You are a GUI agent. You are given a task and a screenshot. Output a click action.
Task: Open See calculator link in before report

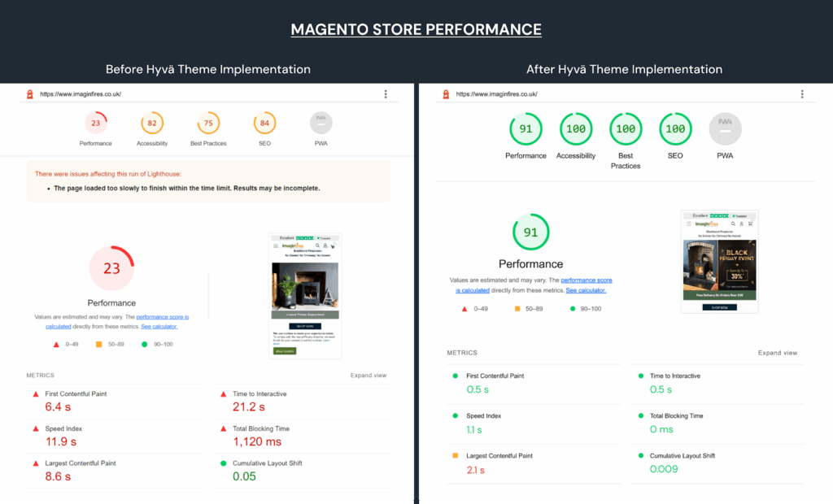(159, 327)
